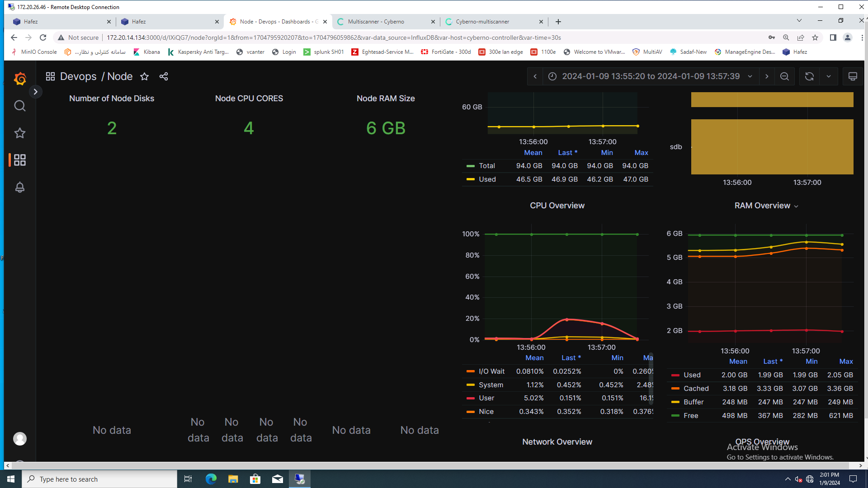
Task: Open the time range picker dropdown
Action: [650, 76]
